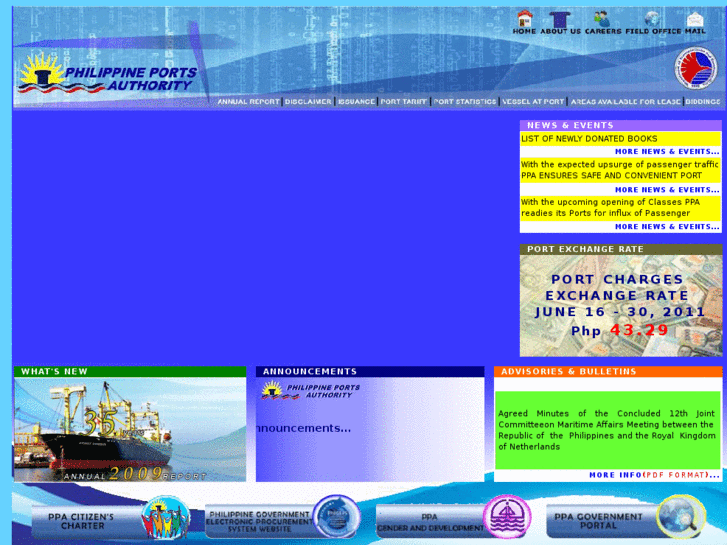Click the Government Portal globe magnifier icon
Viewport: 727px width, 545px height.
click(x=681, y=516)
